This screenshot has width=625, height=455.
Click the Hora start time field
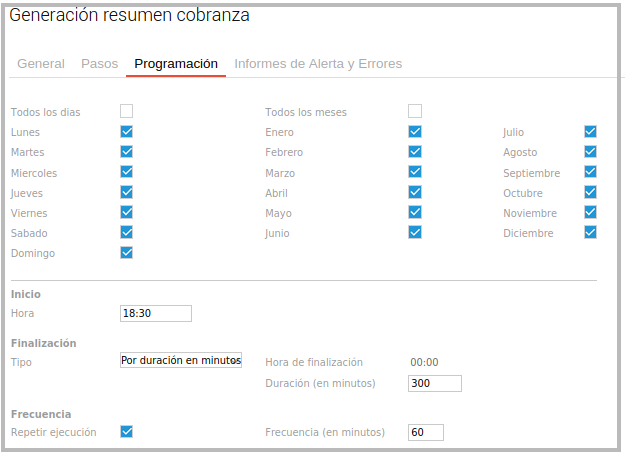[x=155, y=313]
